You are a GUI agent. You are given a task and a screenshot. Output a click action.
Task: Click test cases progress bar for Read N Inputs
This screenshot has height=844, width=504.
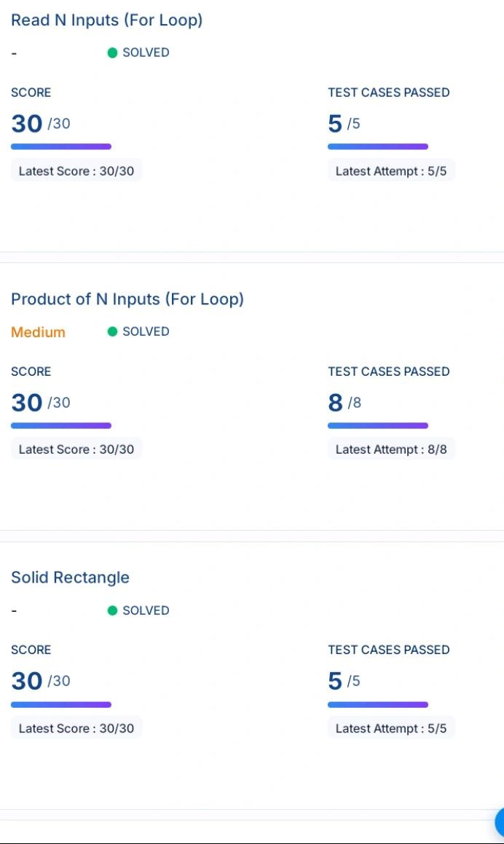coord(378,146)
